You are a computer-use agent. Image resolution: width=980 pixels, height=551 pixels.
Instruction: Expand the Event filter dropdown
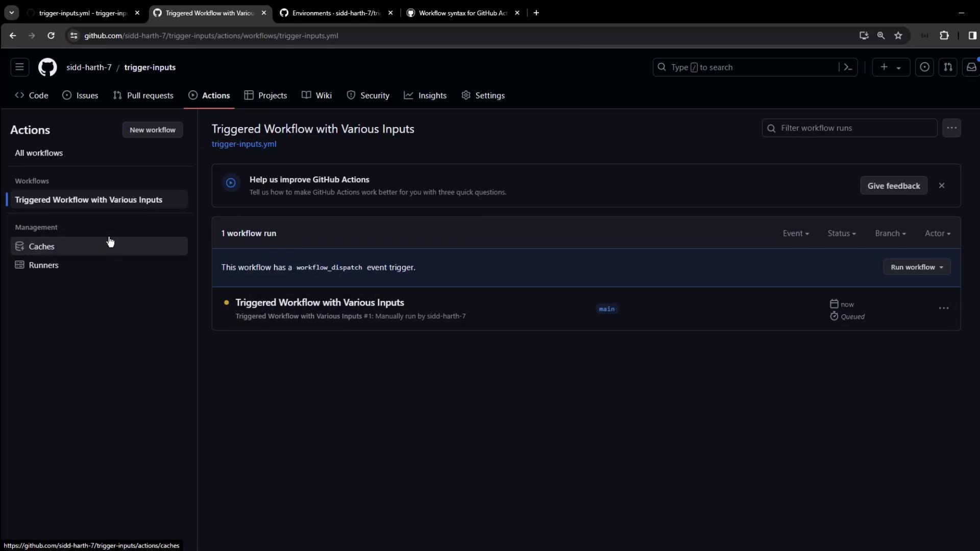click(x=796, y=233)
